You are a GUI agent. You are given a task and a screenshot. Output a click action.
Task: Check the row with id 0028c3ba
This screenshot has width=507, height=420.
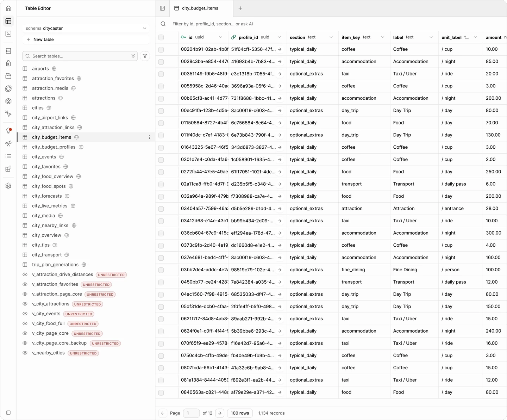[161, 62]
